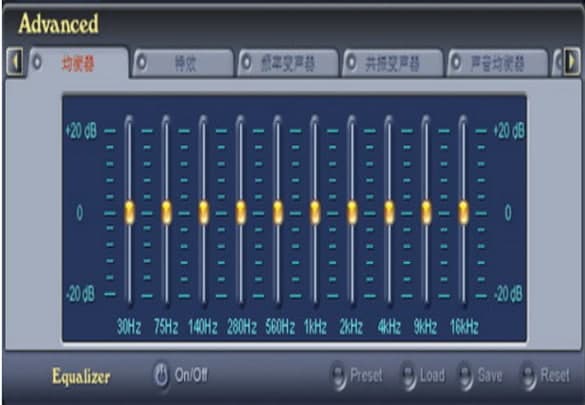Click the left tab-scroll arrow

15,62
